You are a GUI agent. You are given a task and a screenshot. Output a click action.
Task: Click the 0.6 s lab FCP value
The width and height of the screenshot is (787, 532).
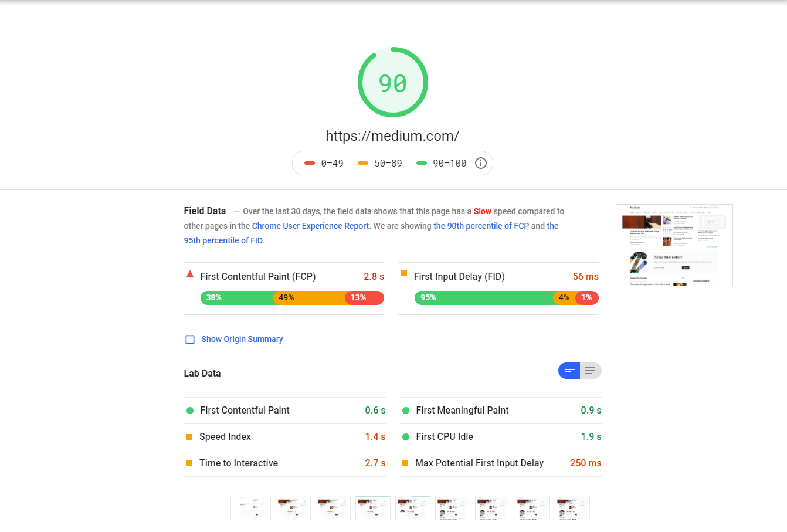point(375,410)
